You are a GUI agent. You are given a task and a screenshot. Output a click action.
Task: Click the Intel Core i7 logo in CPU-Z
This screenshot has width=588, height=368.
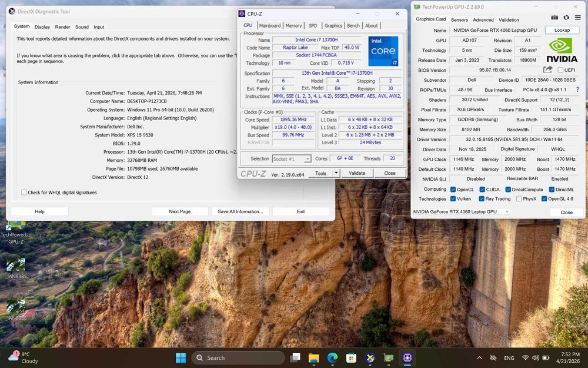383,51
